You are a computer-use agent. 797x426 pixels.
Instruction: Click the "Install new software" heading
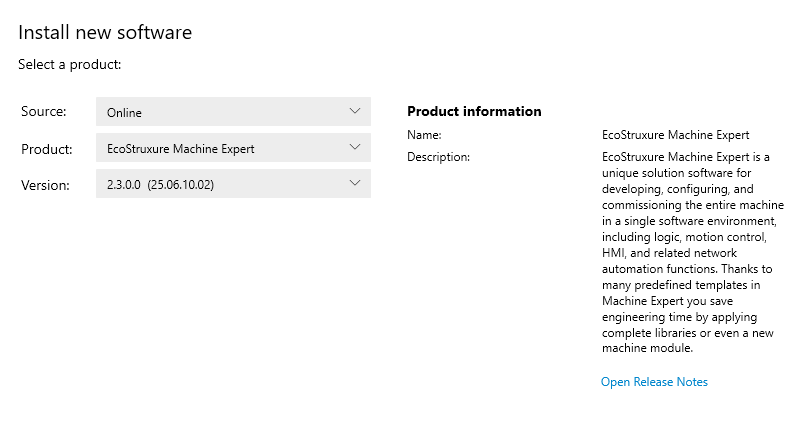click(105, 33)
